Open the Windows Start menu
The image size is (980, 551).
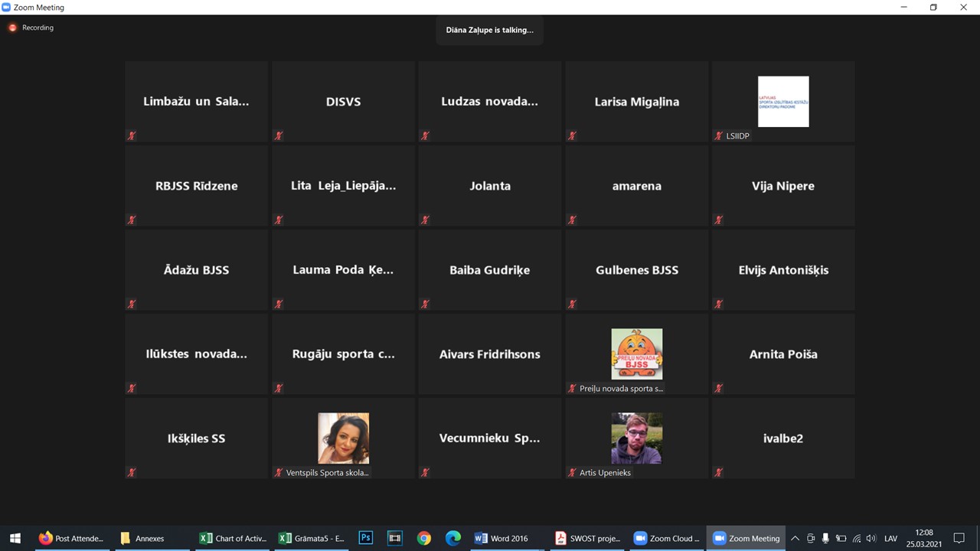pyautogui.click(x=15, y=538)
